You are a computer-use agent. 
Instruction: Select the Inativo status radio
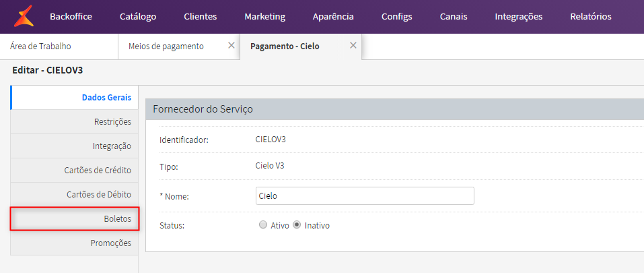pos(297,225)
